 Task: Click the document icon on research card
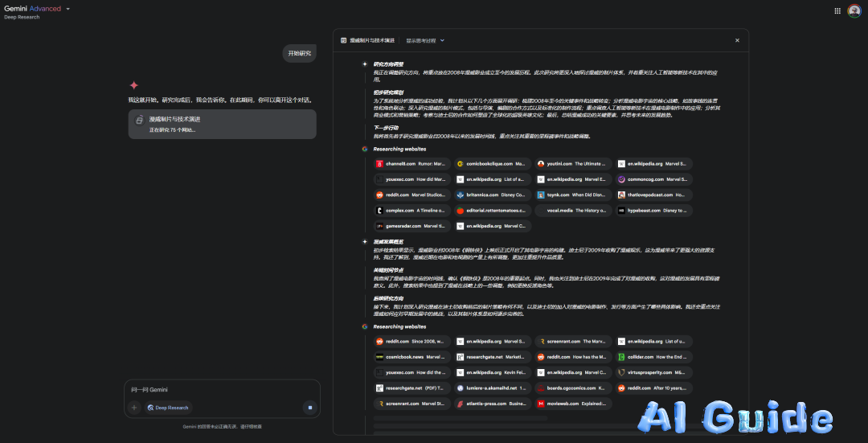(139, 120)
